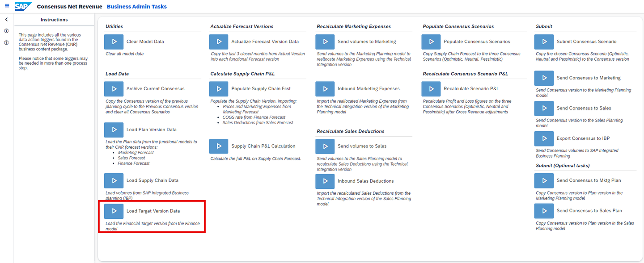Run the Submit Consensus Scenario trigger
This screenshot has width=644, height=263.
[x=544, y=42]
